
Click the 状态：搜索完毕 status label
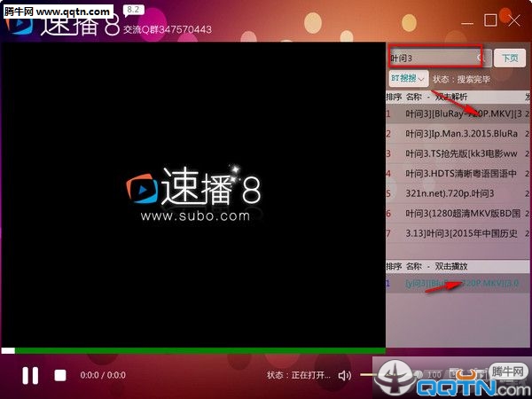461,79
